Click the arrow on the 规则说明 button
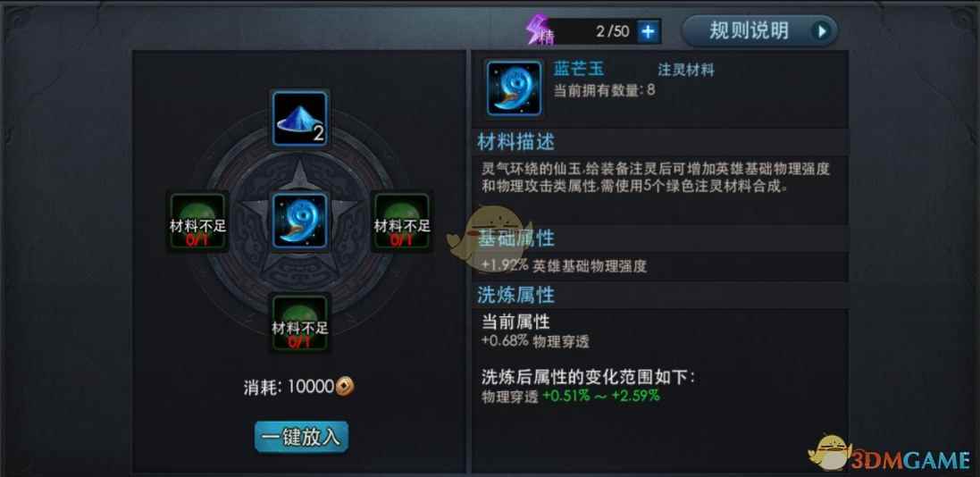Image resolution: width=980 pixels, height=477 pixels. tap(822, 30)
